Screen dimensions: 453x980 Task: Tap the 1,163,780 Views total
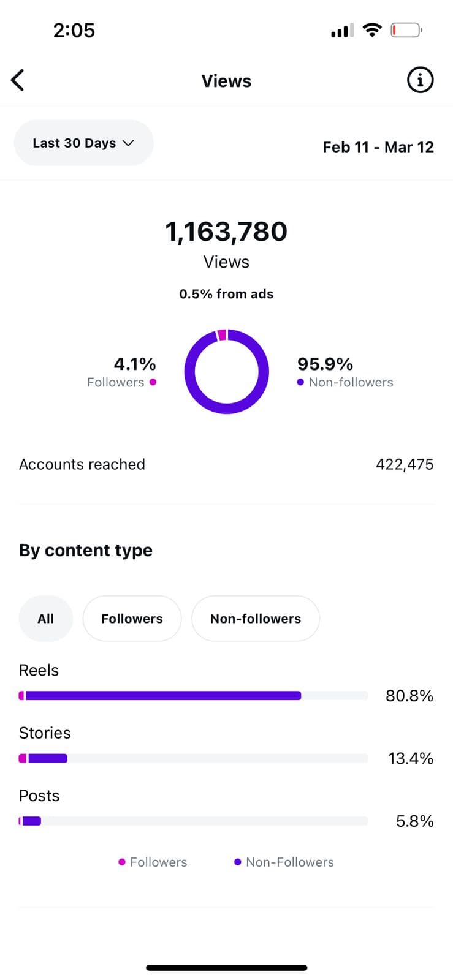[x=226, y=232]
